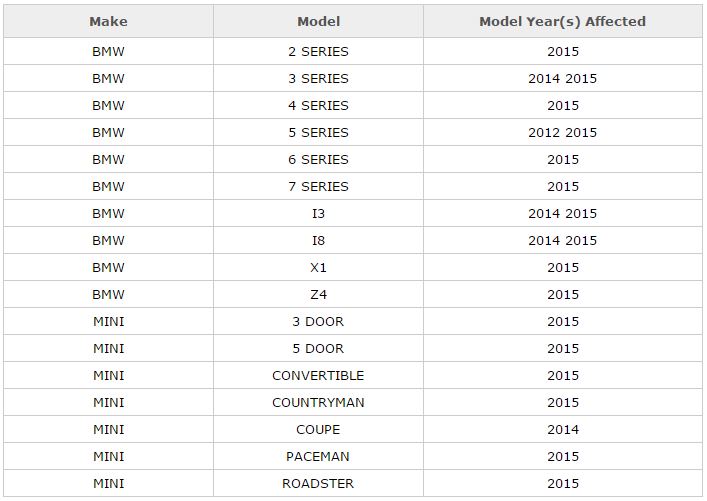Image resolution: width=707 pixels, height=501 pixels.
Task: Select the CONVERTIBLE model cell
Action: pos(318,376)
